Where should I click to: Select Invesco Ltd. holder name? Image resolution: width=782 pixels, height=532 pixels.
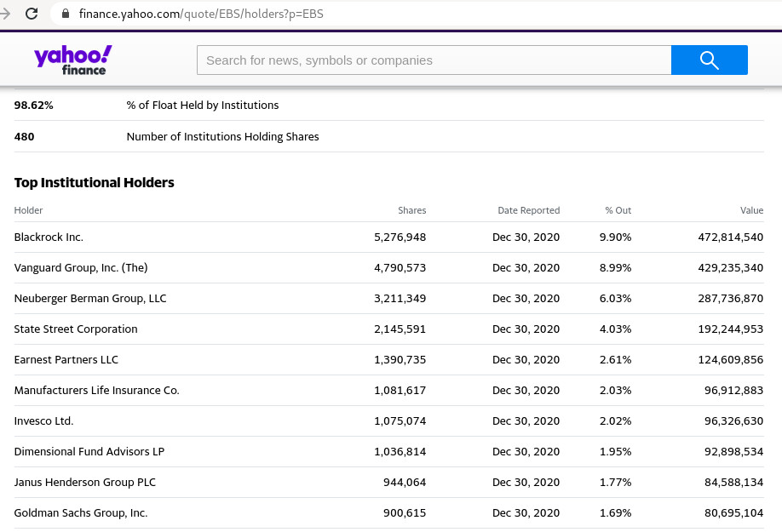tap(44, 420)
